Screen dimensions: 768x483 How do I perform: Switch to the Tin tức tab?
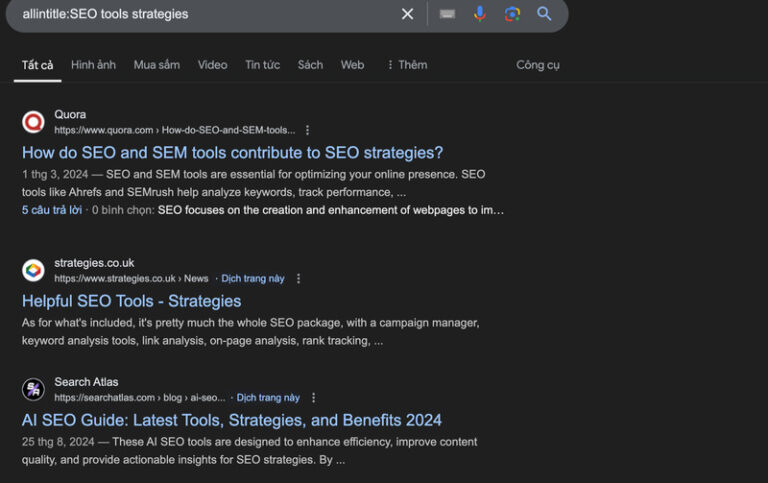262,65
